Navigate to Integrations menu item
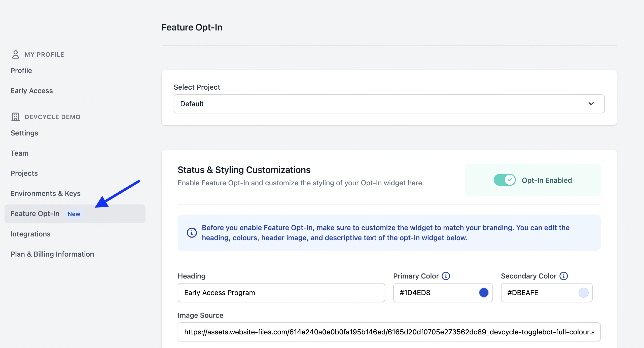This screenshot has width=644, height=348. pyautogui.click(x=30, y=234)
